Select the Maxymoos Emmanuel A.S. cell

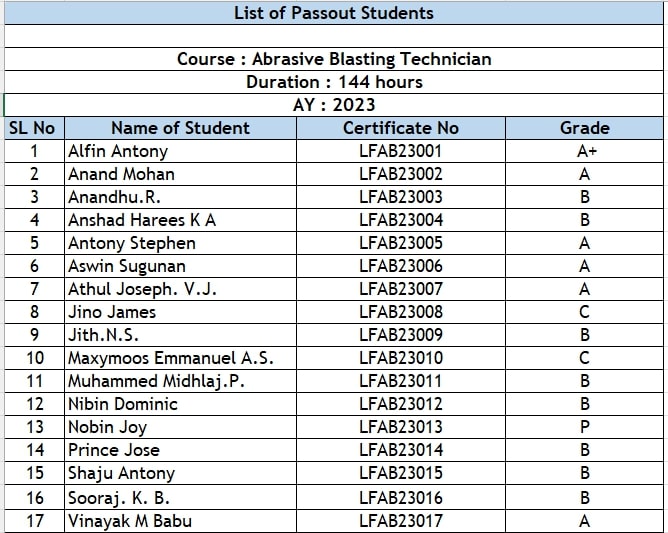[x=180, y=358]
